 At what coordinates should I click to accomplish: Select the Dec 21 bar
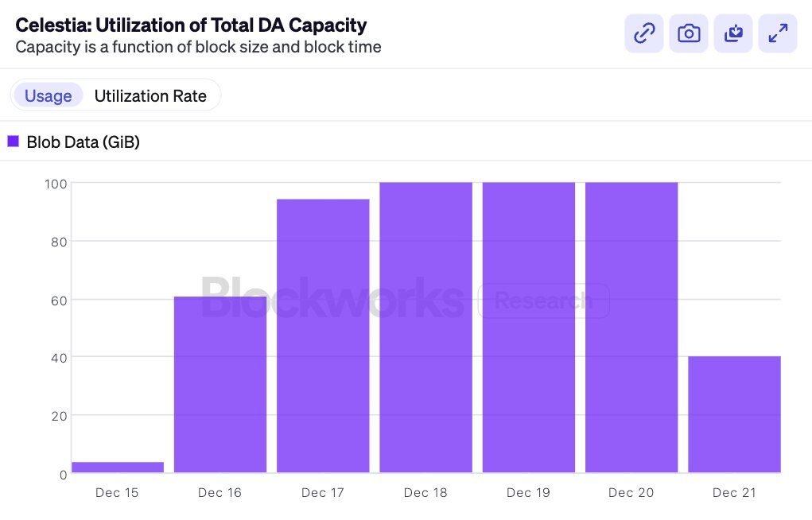click(734, 414)
